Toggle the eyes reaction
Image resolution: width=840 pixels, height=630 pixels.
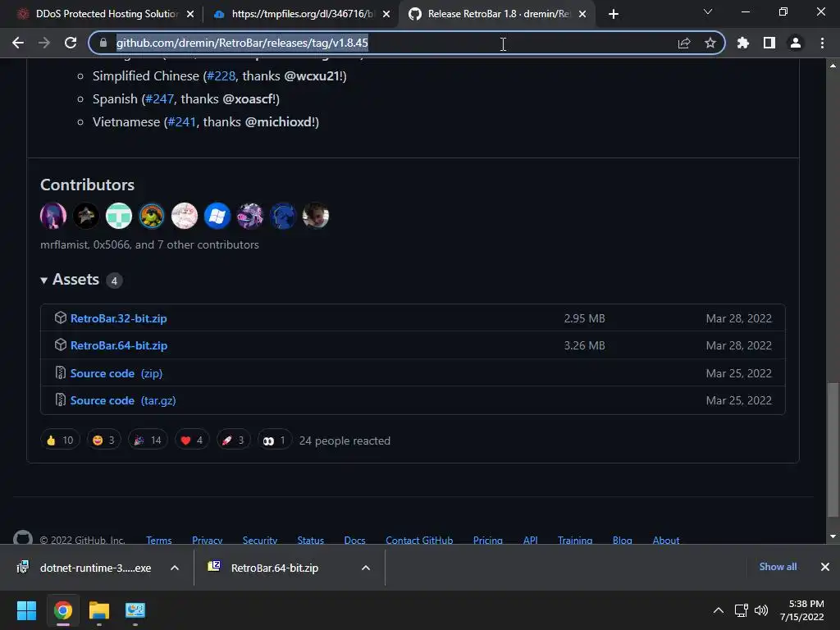(x=275, y=441)
